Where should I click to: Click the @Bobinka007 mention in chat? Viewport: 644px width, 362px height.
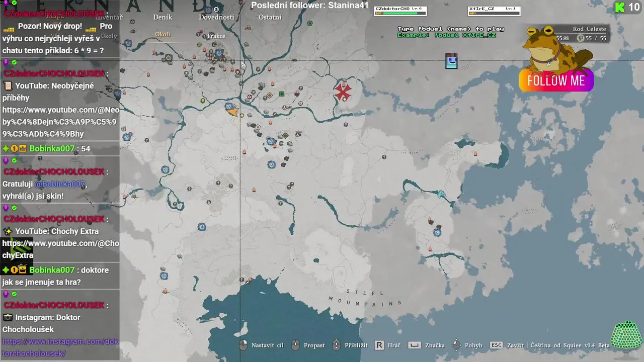click(x=60, y=184)
